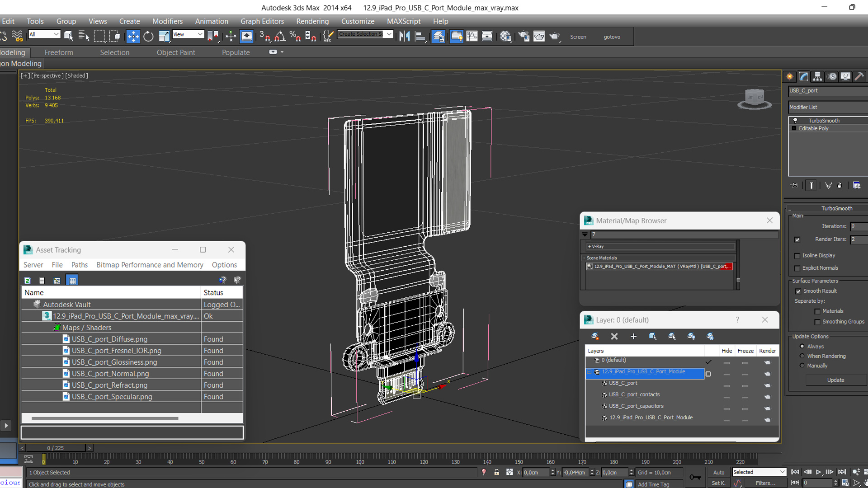868x488 pixels.
Task: Toggle the Render Iters checkbox
Action: (x=797, y=239)
